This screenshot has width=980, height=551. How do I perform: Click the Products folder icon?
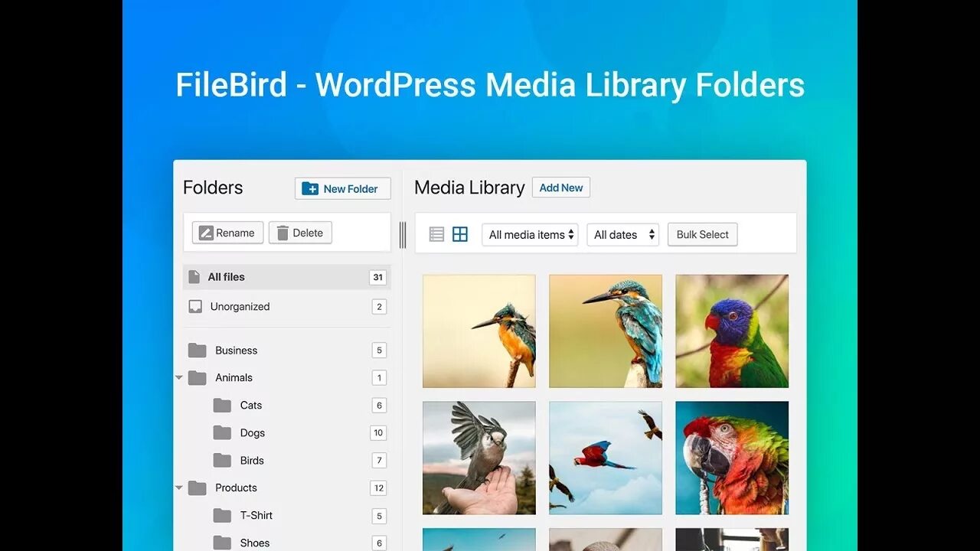198,488
